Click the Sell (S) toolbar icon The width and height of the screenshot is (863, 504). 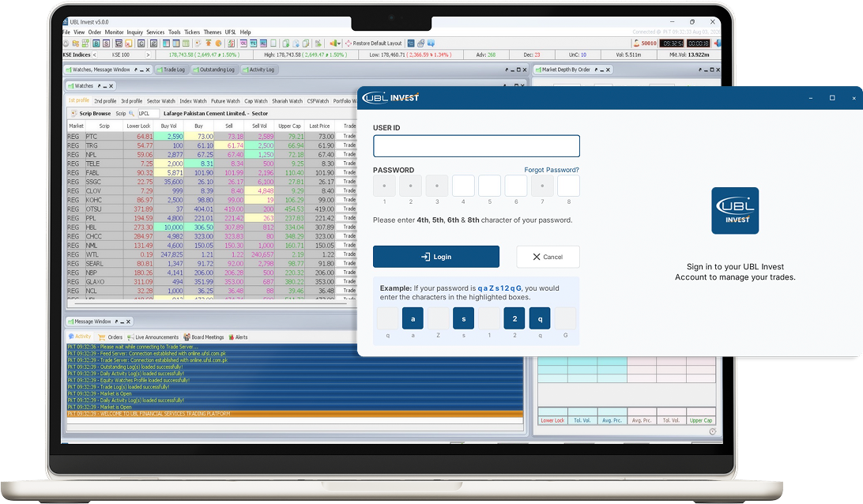click(106, 43)
